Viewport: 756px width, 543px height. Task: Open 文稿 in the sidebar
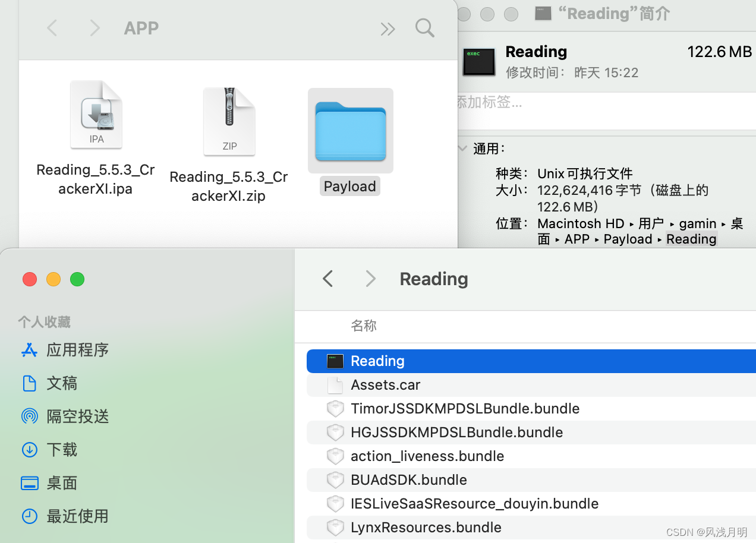point(62,383)
